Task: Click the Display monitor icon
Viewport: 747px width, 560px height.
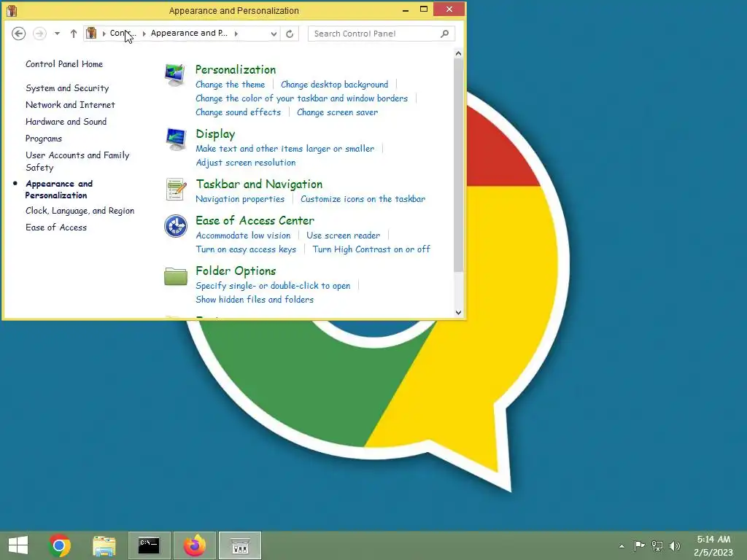Action: 175,139
